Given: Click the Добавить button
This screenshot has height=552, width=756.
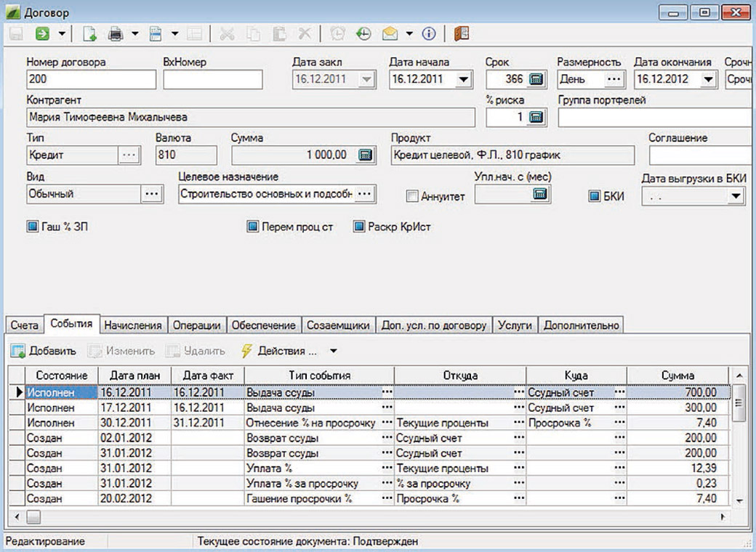Looking at the screenshot, I should 44,351.
